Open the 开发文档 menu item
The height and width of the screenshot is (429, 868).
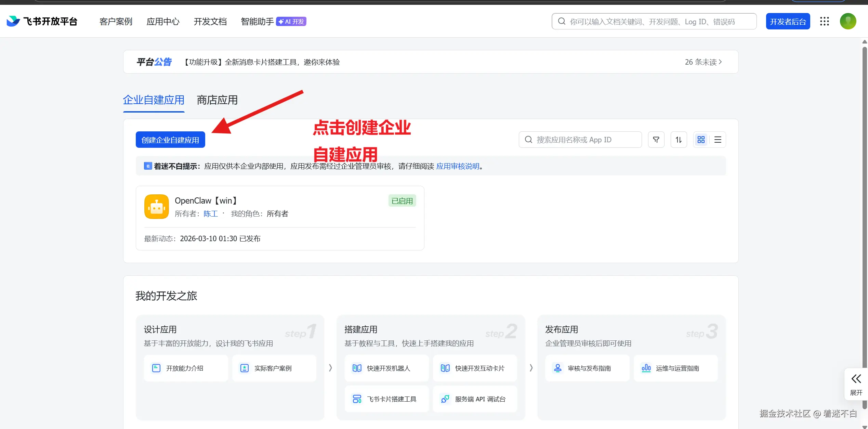(x=210, y=22)
